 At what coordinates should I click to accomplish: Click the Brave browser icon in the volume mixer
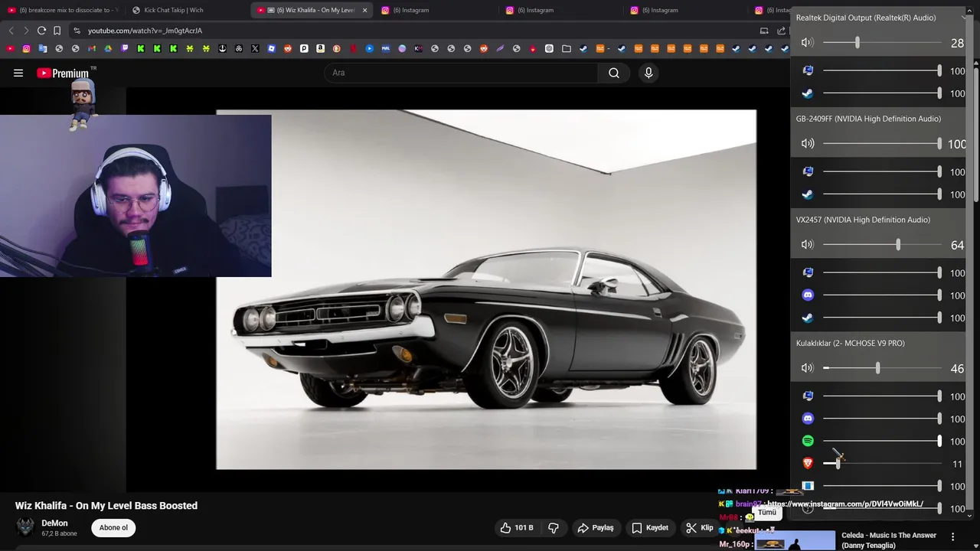coord(808,464)
